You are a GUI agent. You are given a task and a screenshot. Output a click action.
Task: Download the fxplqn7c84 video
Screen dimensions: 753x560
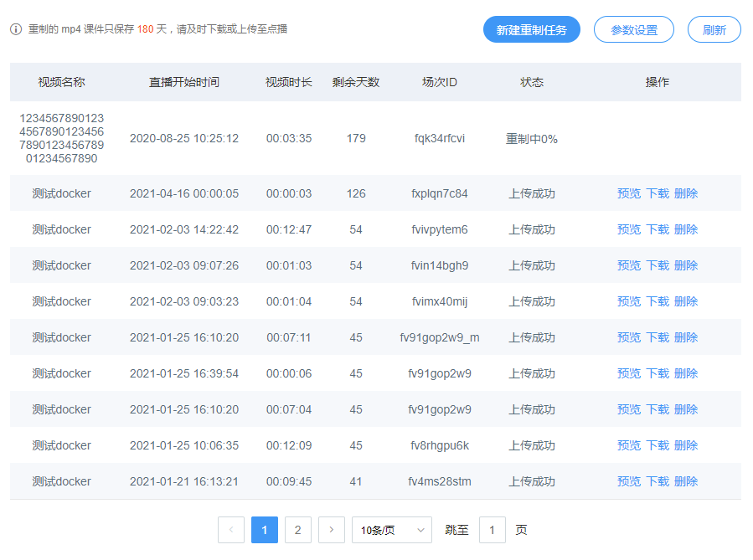658,193
